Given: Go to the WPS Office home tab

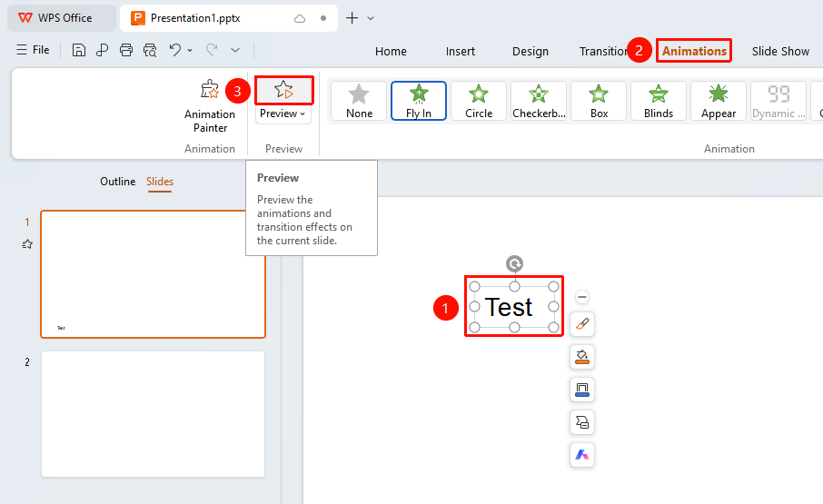Looking at the screenshot, I should click(62, 18).
